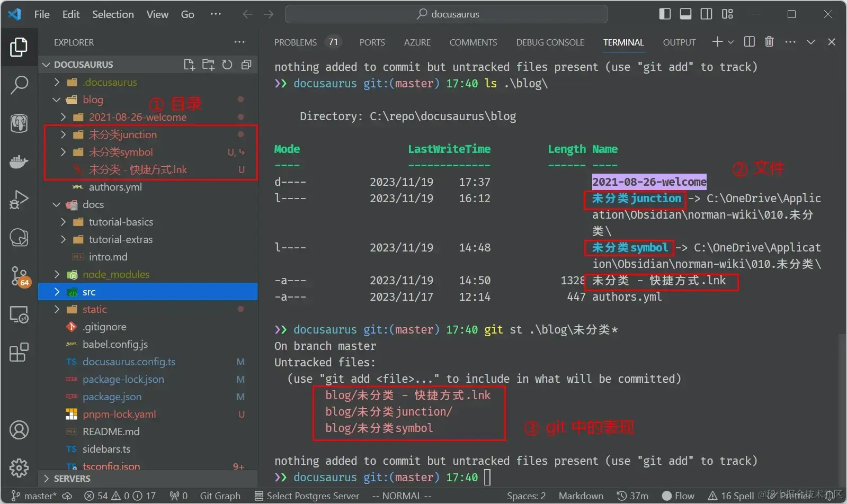847x504 pixels.
Task: Switch to the AZURE tab
Action: click(417, 42)
